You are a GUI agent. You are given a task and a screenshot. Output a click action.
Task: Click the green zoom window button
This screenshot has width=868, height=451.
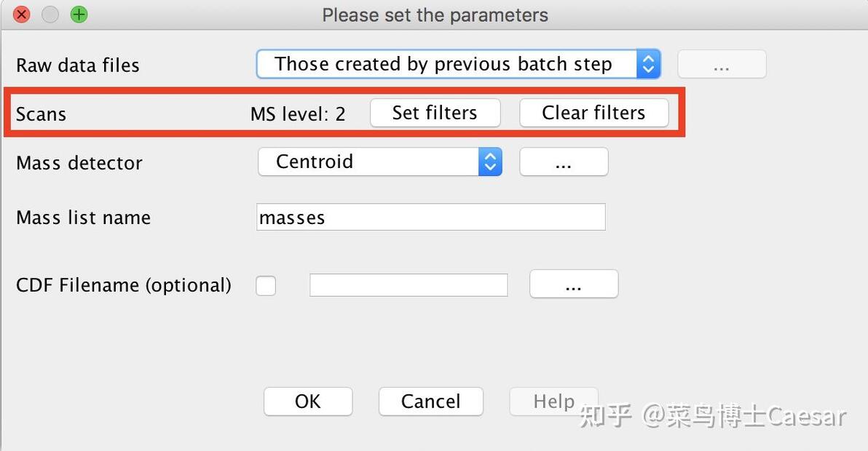79,15
